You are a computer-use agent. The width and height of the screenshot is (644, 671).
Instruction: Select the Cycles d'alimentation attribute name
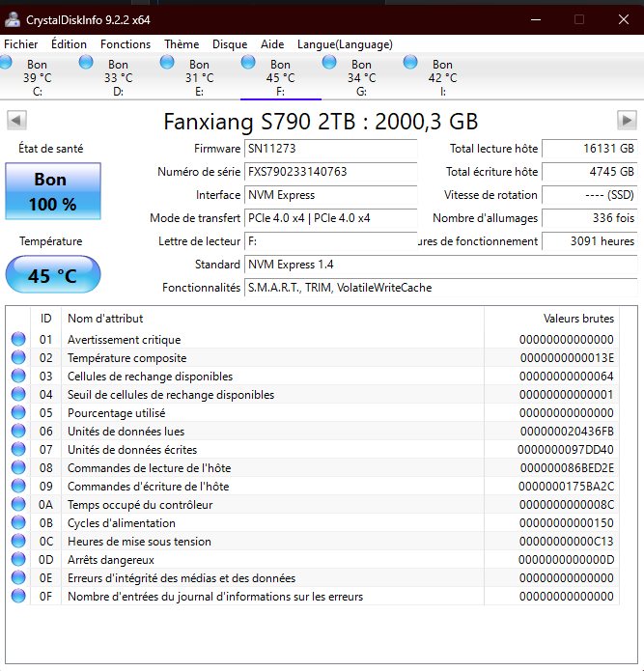tap(122, 523)
